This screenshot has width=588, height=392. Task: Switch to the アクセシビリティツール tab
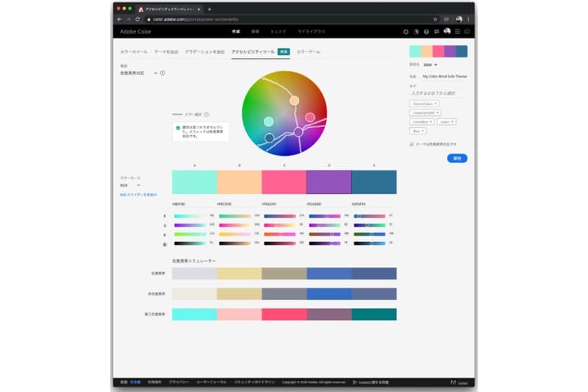[x=253, y=51]
